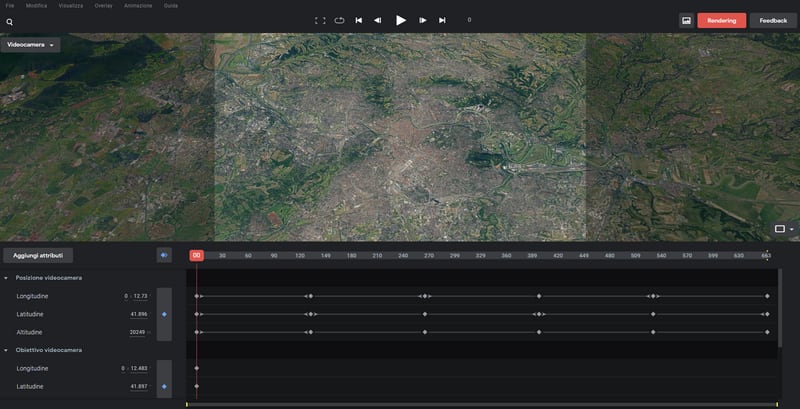Open the Videocamera view dropdown
The width and height of the screenshot is (800, 409).
[x=30, y=45]
